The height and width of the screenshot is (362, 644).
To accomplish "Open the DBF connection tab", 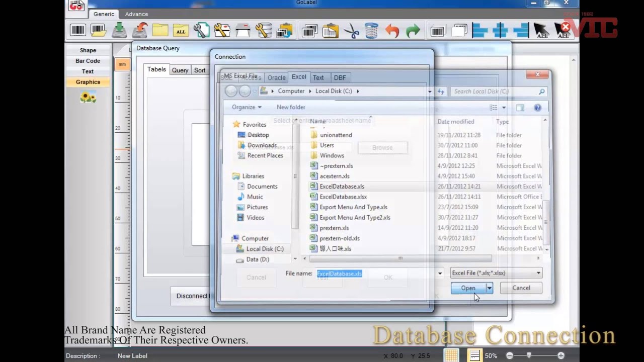I will tap(340, 77).
